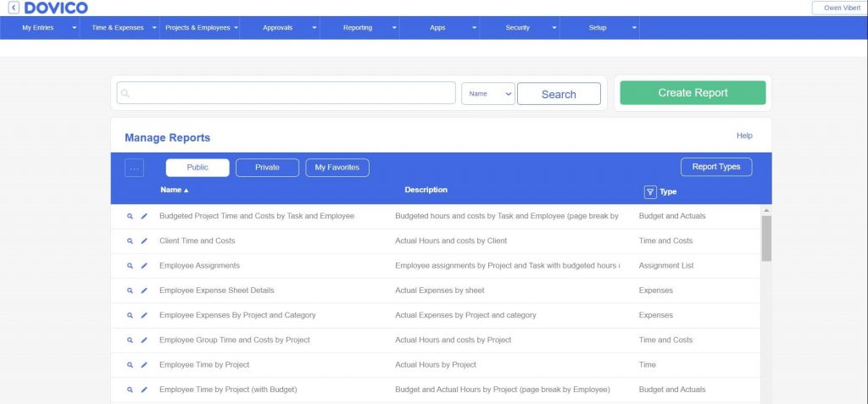Open the Reporting menu

(x=358, y=28)
